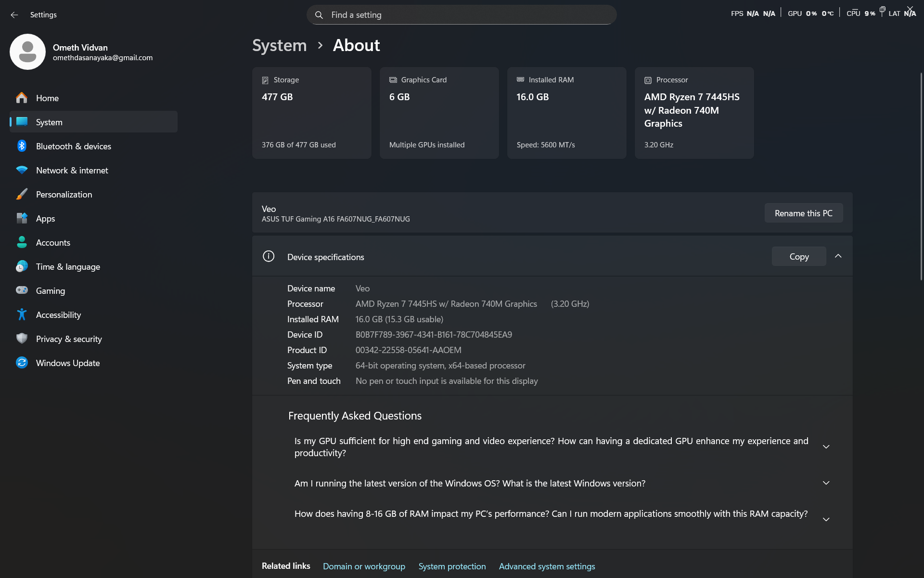The height and width of the screenshot is (578, 924).
Task: Click System in the breadcrumb
Action: [279, 45]
